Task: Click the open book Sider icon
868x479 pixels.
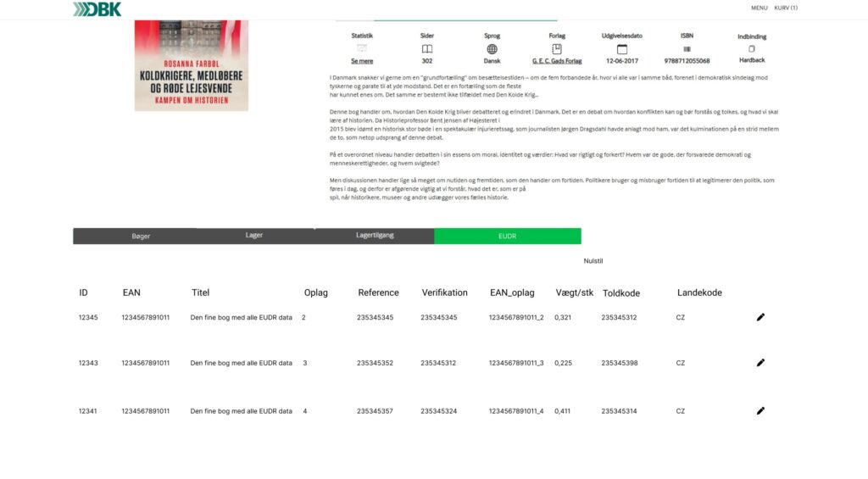Action: click(x=427, y=49)
